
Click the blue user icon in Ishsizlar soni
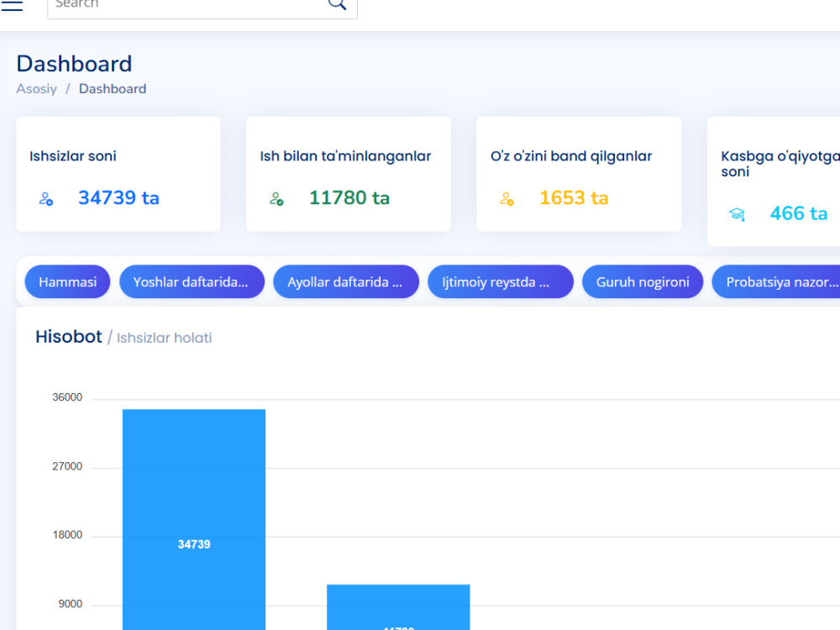coord(46,199)
